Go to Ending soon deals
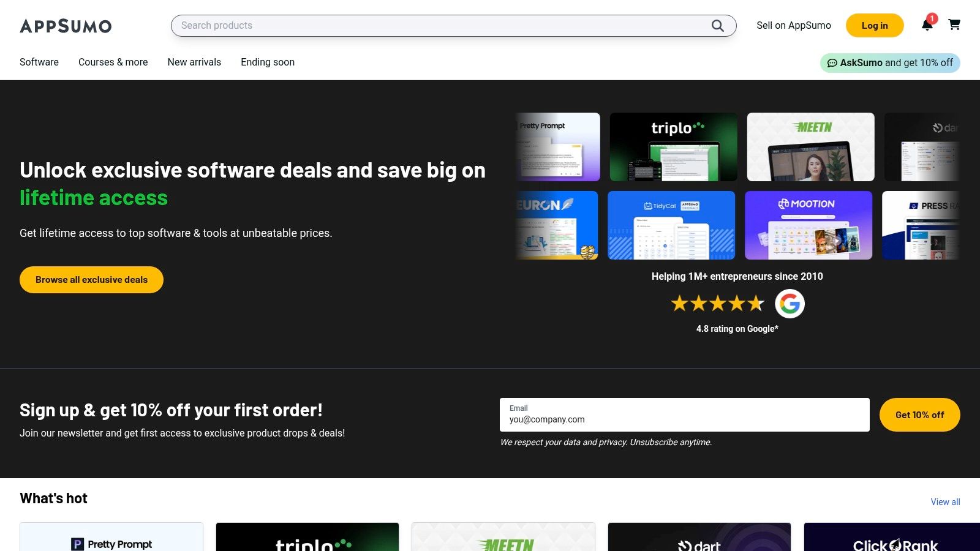 268,62
